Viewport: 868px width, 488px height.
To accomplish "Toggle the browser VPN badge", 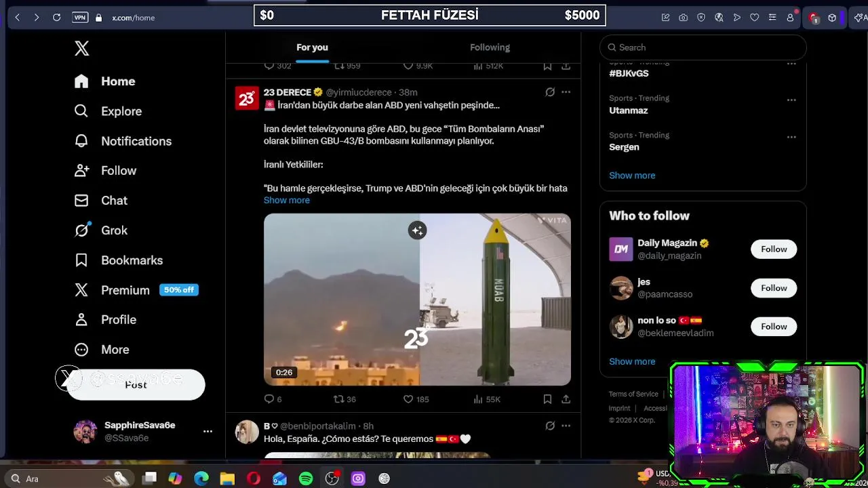I will click(80, 18).
